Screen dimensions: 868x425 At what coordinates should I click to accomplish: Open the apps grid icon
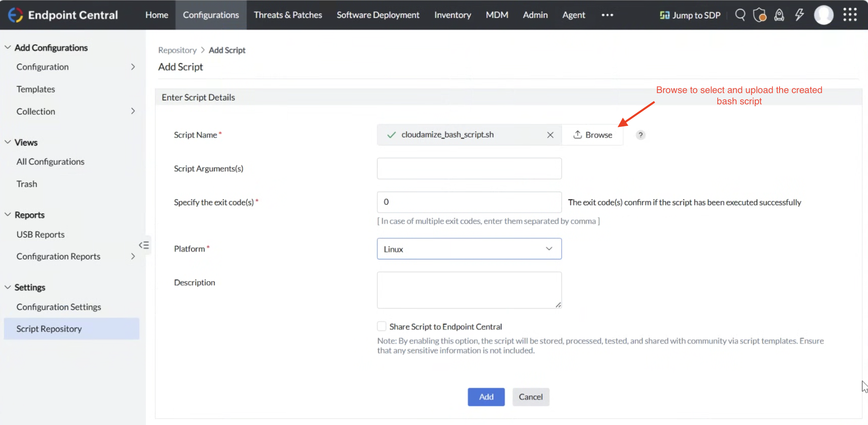click(x=850, y=15)
